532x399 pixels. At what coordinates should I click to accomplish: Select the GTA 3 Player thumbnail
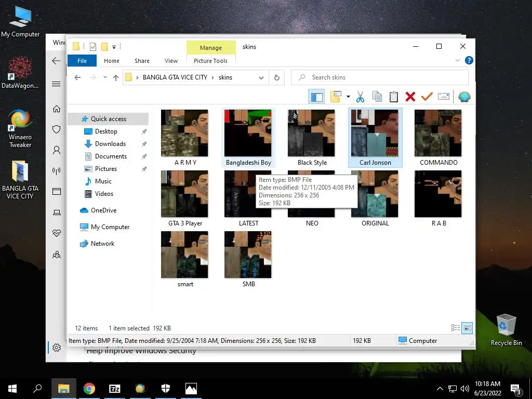pos(184,194)
